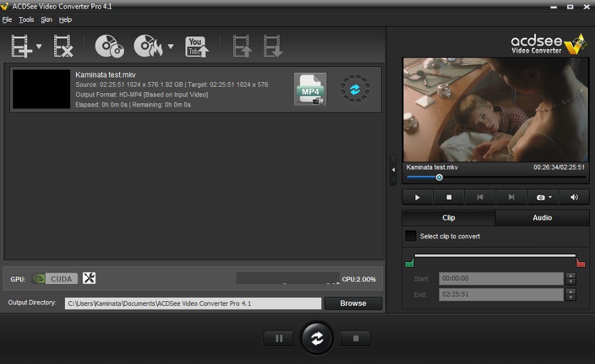Open GPU settings tools icon
The height and width of the screenshot is (364, 595).
pyautogui.click(x=89, y=279)
